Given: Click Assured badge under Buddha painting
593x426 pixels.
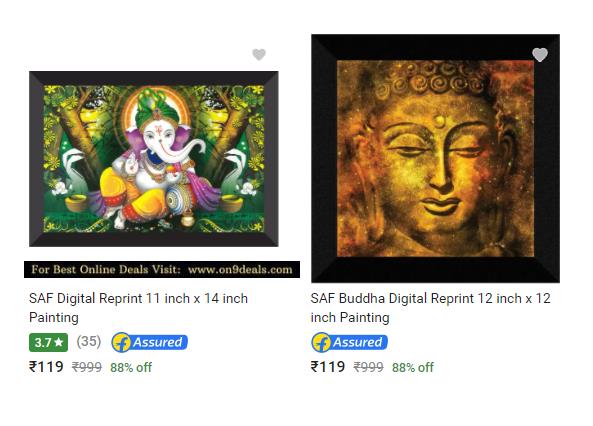Looking at the screenshot, I should tap(349, 342).
